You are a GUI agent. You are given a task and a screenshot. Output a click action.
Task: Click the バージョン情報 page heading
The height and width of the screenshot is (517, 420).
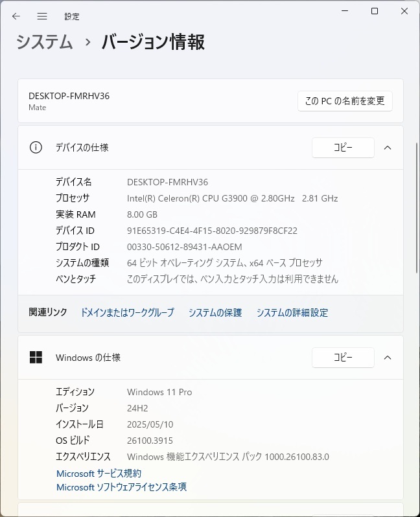click(153, 42)
